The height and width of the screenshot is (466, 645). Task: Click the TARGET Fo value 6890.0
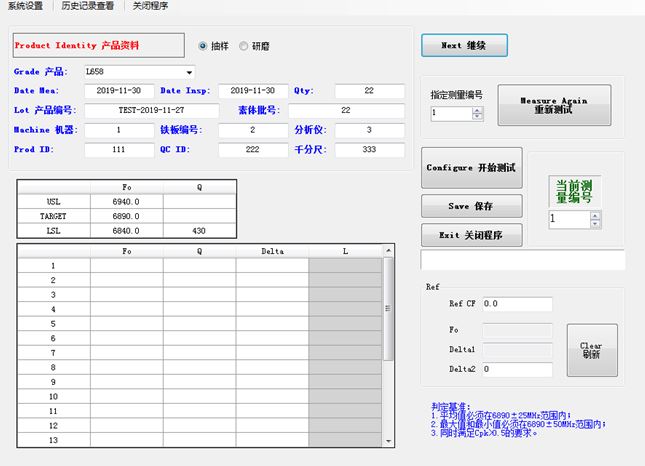click(126, 216)
